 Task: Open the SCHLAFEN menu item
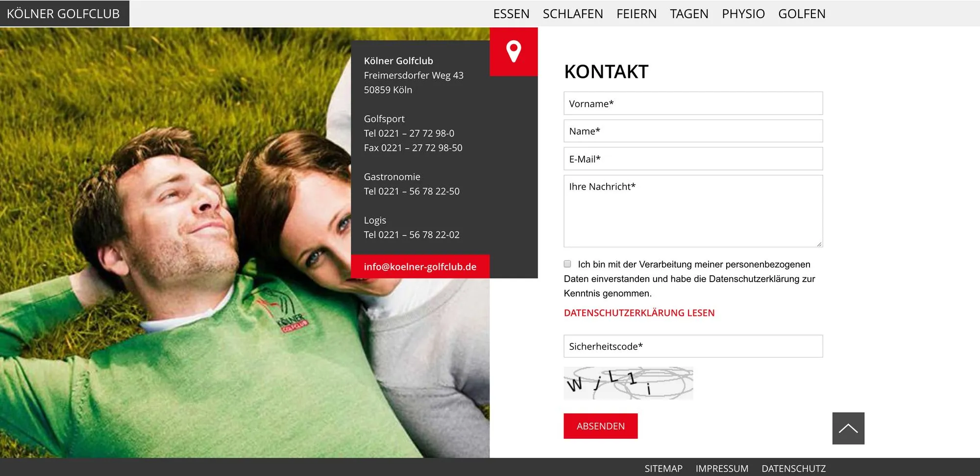(573, 14)
